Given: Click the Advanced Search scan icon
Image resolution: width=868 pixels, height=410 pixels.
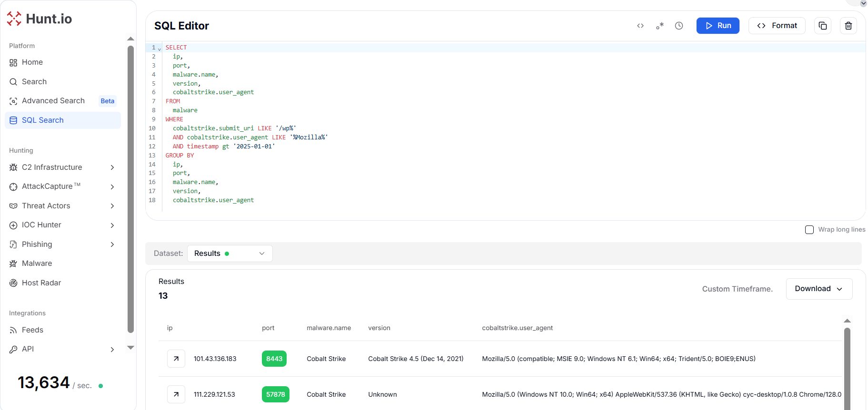Looking at the screenshot, I should click(13, 101).
